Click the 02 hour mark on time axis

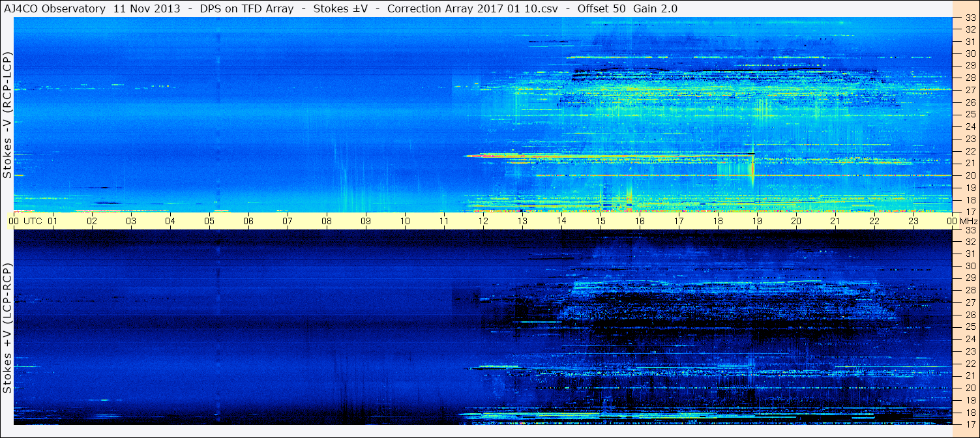tap(92, 221)
